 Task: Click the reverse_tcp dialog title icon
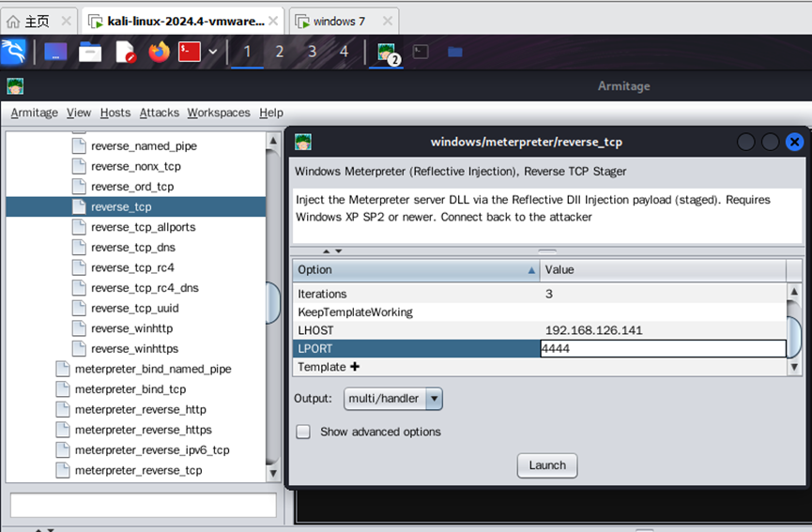pyautogui.click(x=303, y=142)
